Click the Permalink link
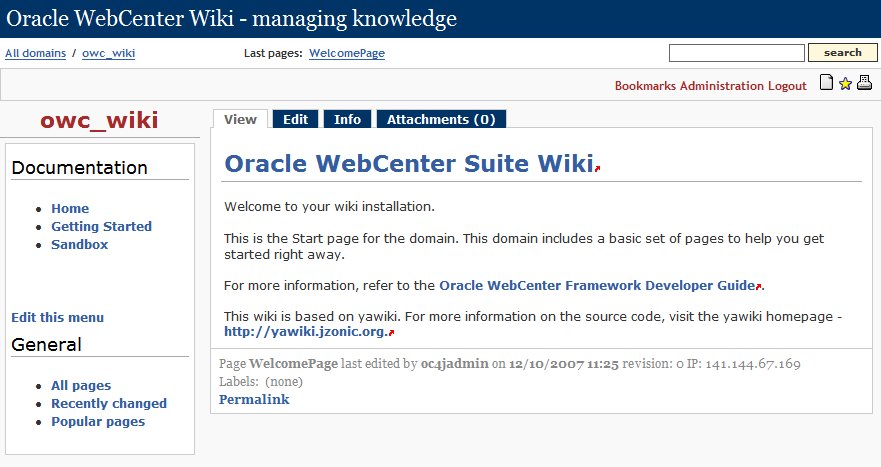The width and height of the screenshot is (881, 467). [254, 400]
